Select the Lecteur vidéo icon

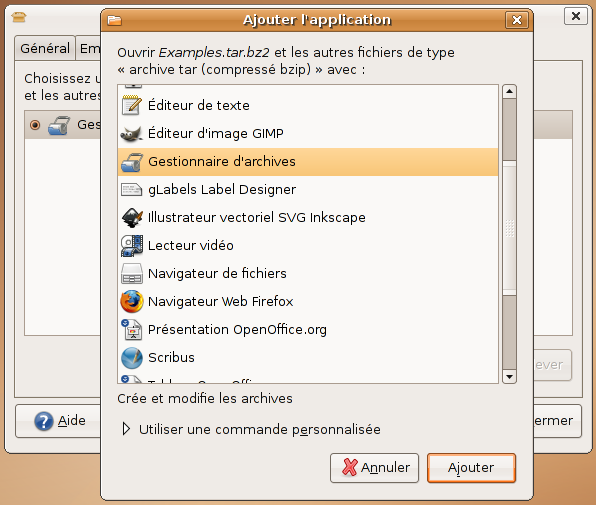click(132, 245)
